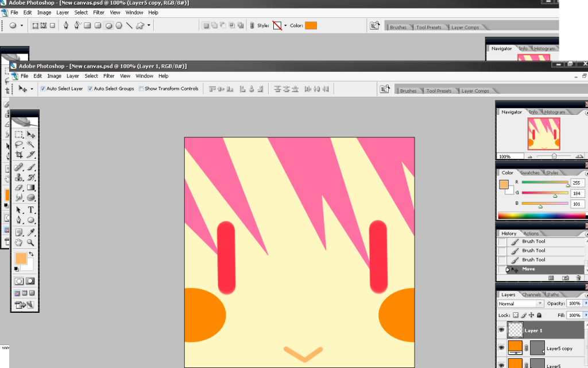
Task: Select the Pen tool in the toolbox
Action: 18,220
